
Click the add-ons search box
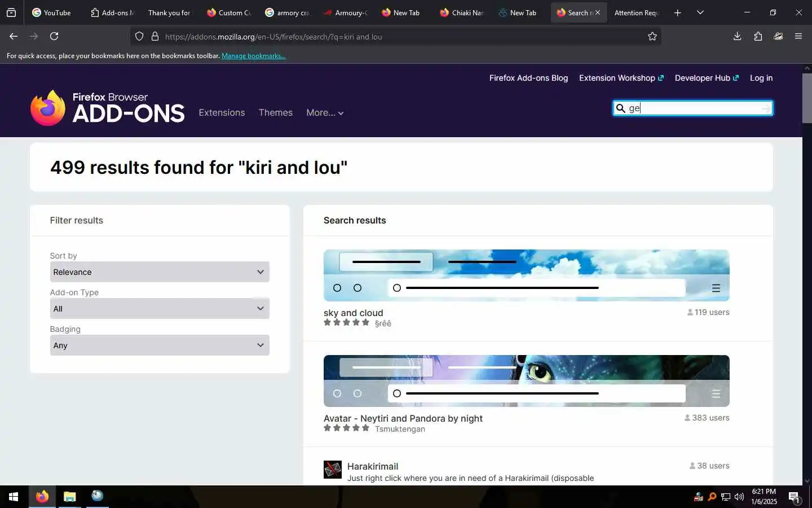tap(693, 108)
